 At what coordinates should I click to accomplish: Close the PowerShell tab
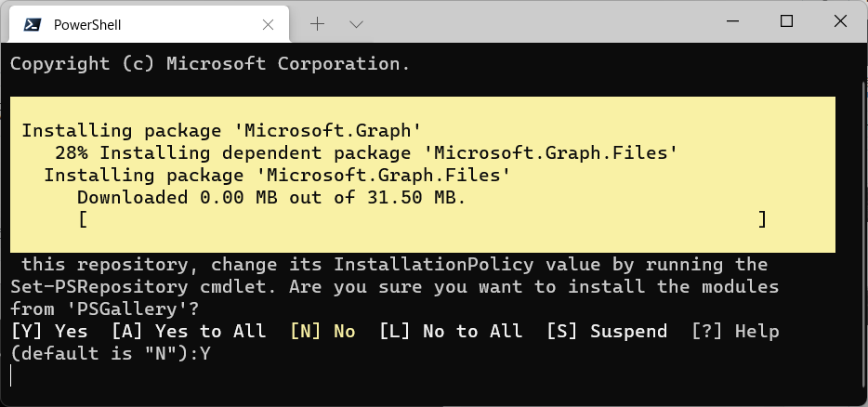268,24
